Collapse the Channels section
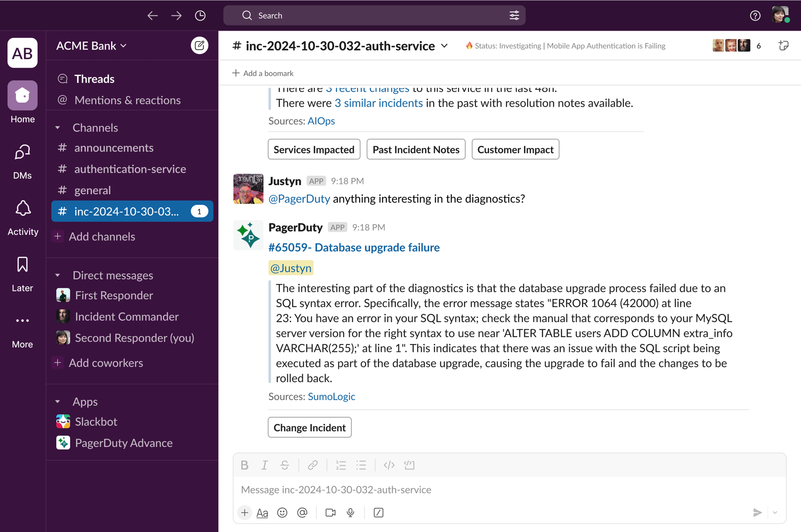Viewport: 801px width, 532px height. (x=58, y=128)
